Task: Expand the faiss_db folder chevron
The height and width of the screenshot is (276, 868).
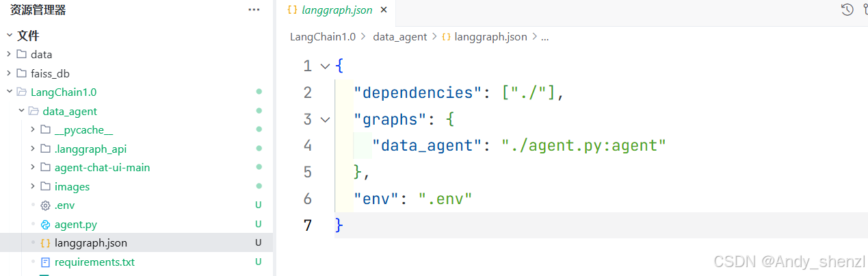Action: pyautogui.click(x=9, y=73)
